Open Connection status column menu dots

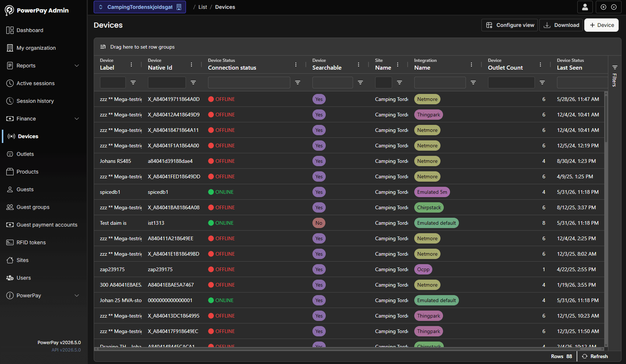point(296,64)
